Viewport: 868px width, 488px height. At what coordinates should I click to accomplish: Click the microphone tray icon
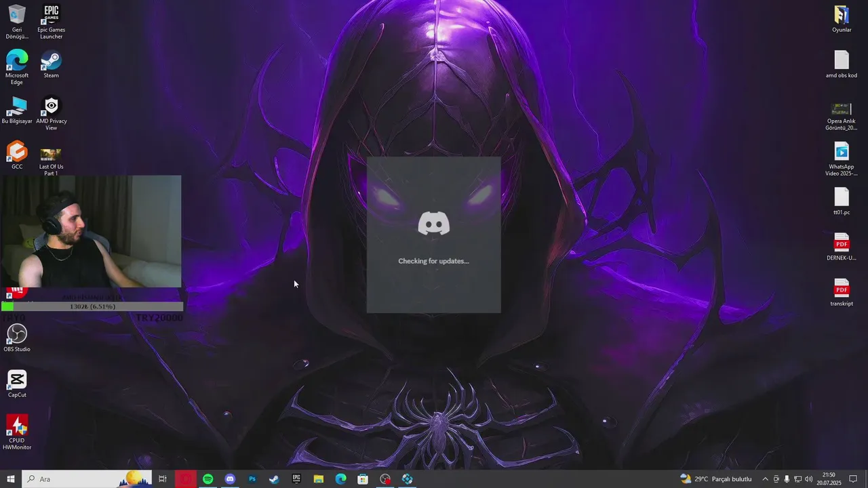pyautogui.click(x=787, y=479)
